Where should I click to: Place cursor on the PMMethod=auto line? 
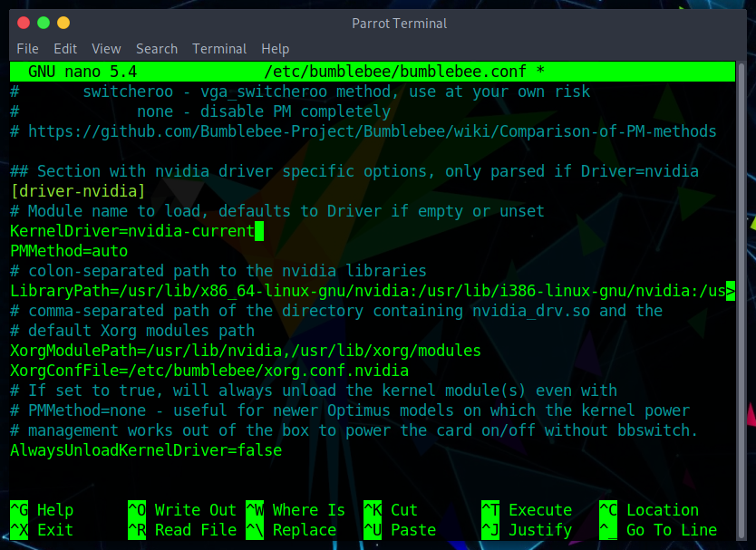coord(69,251)
